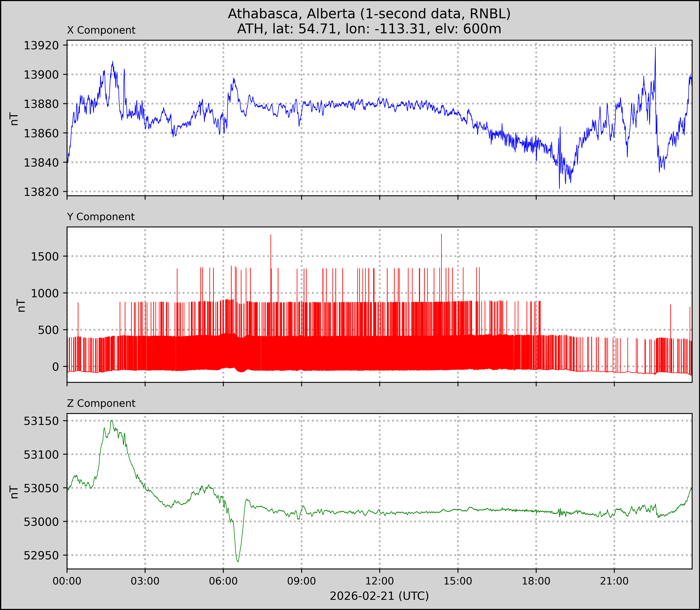Click the 00:00 time tick label
Viewport: 700px width, 610px height.
(67, 581)
